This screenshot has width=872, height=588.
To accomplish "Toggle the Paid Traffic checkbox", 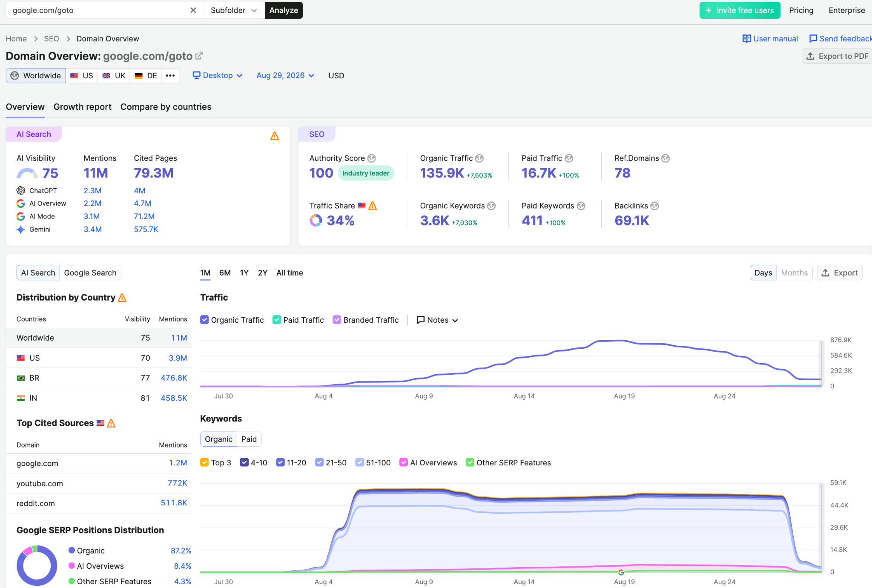I will coord(277,320).
